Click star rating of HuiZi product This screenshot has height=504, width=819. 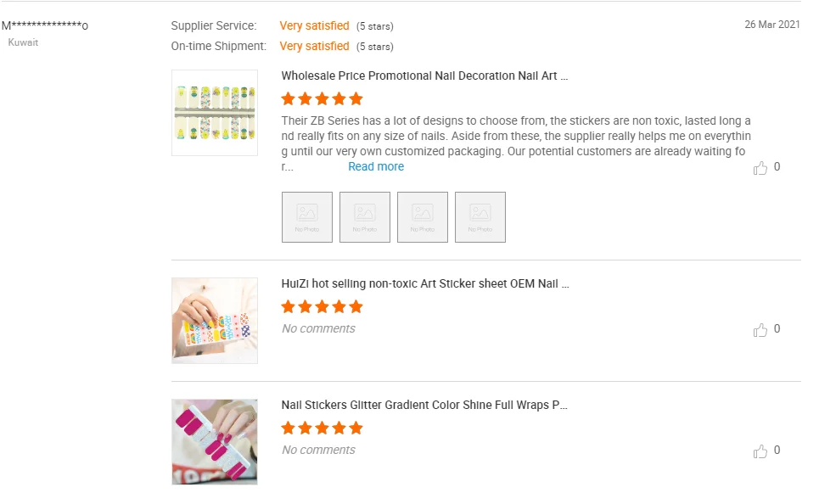tap(322, 306)
